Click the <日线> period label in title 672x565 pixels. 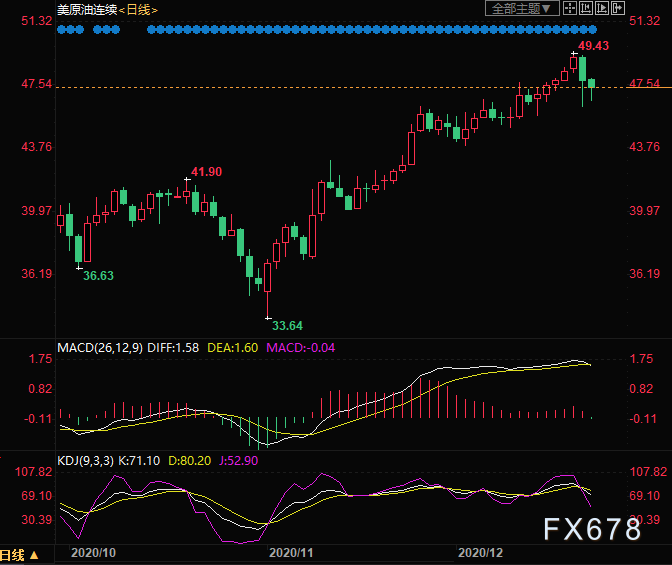click(x=139, y=10)
